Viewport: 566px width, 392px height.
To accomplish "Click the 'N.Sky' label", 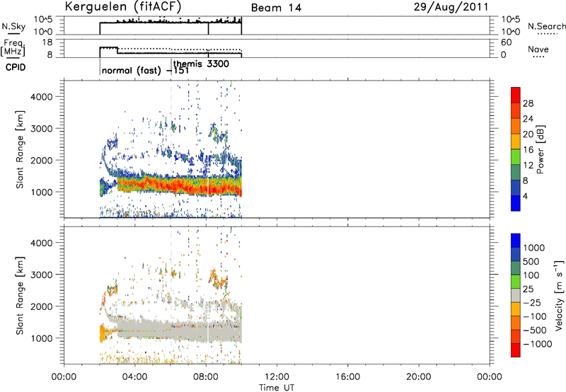I will 13,27.
